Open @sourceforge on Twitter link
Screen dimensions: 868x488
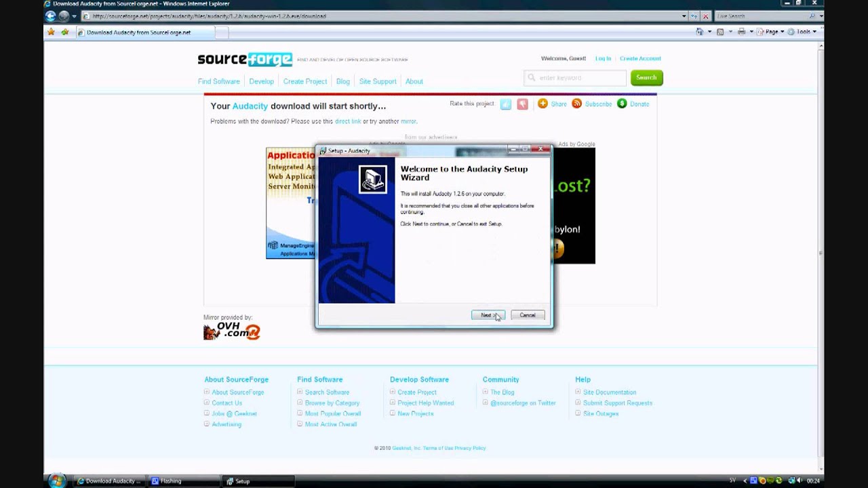click(523, 403)
